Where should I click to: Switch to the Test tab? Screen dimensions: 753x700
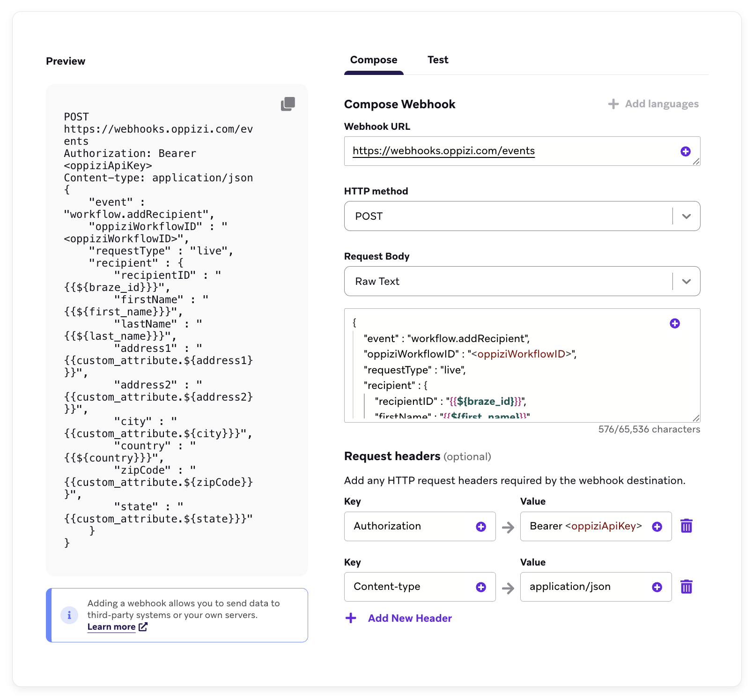tap(437, 60)
